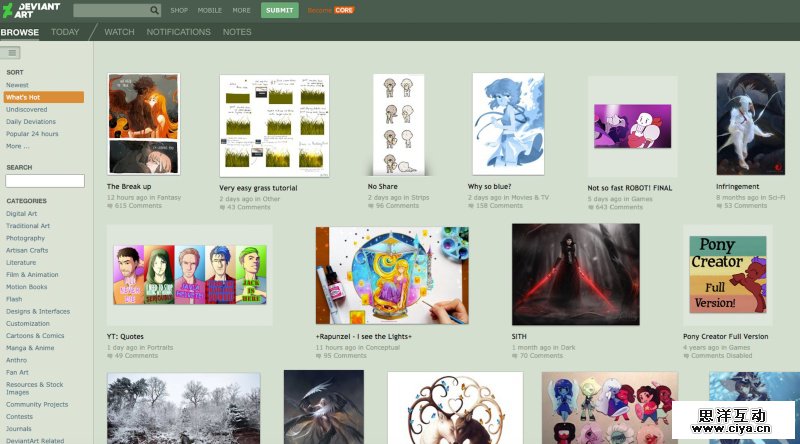Image resolution: width=800 pixels, height=444 pixels.
Task: Open the snowy forest photo thumbnail
Action: tap(184, 408)
